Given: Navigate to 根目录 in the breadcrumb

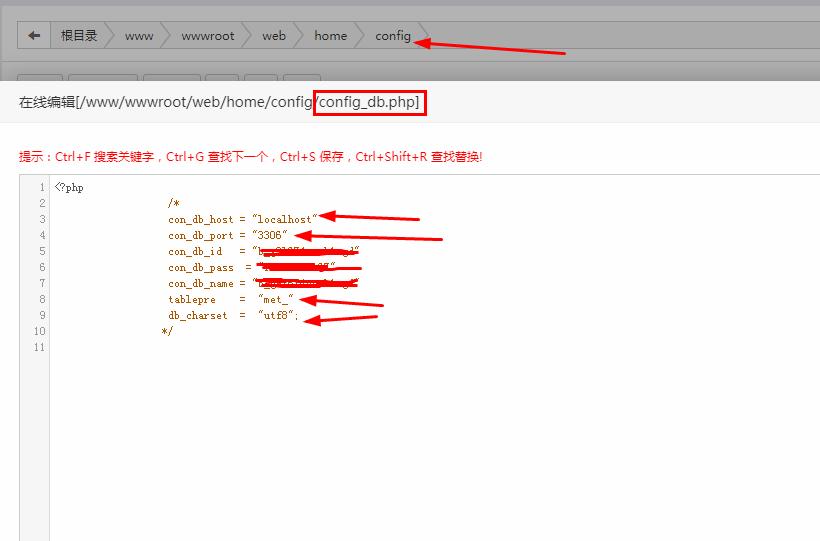Looking at the screenshot, I should tap(79, 36).
